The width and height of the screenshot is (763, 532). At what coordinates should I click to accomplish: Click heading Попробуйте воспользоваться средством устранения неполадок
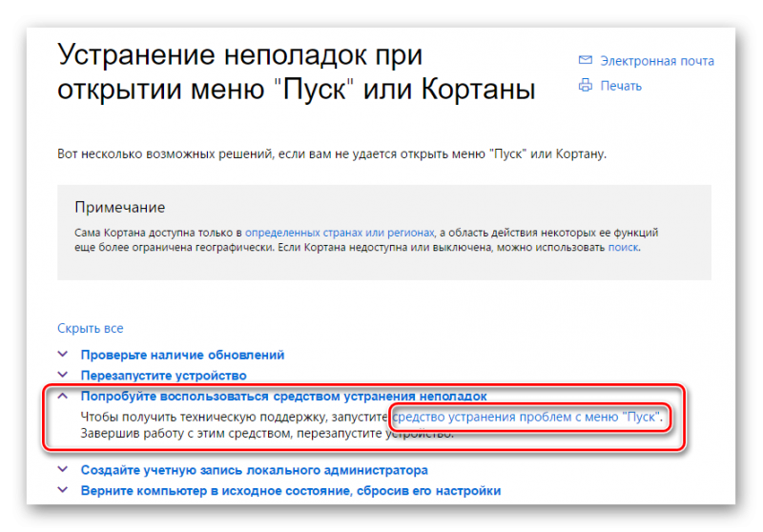click(283, 397)
